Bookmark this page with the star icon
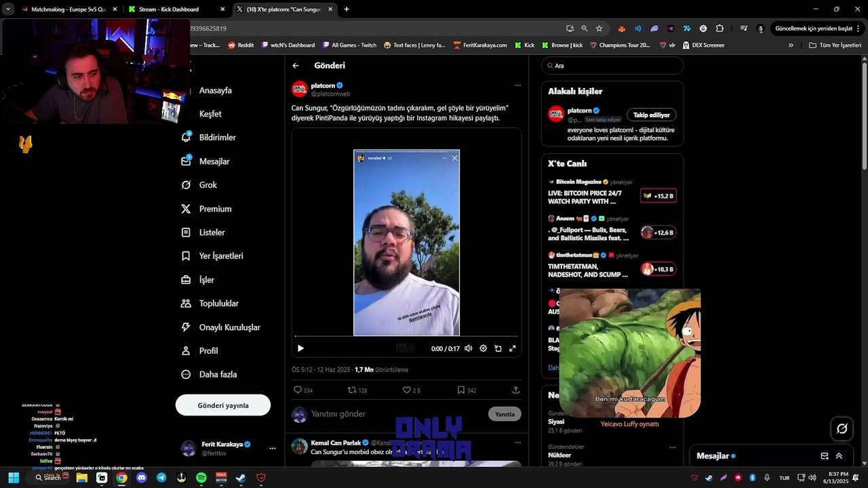Viewport: 868px width, 488px height. (599, 28)
